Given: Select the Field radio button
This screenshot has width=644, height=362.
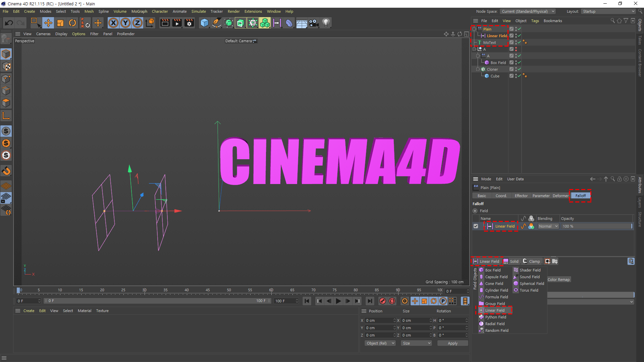Looking at the screenshot, I should point(475,211).
